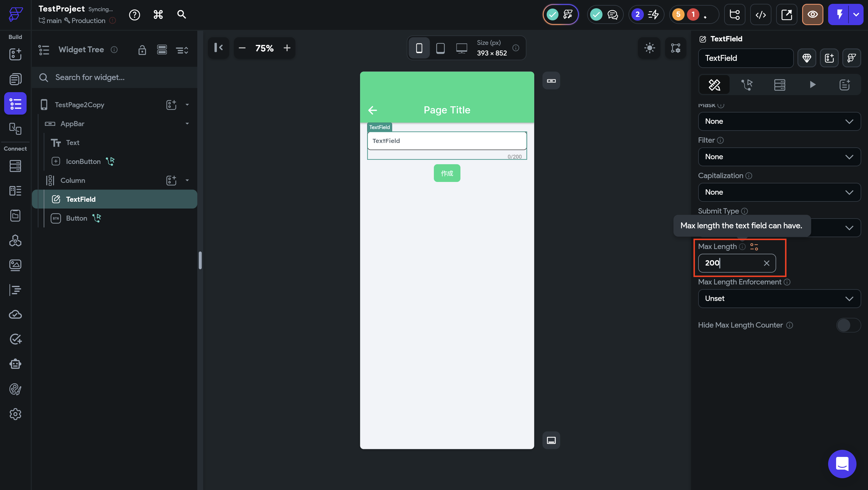This screenshot has height=490, width=868.
Task: Toggle light/dark canvas mode sun icon
Action: coord(649,48)
